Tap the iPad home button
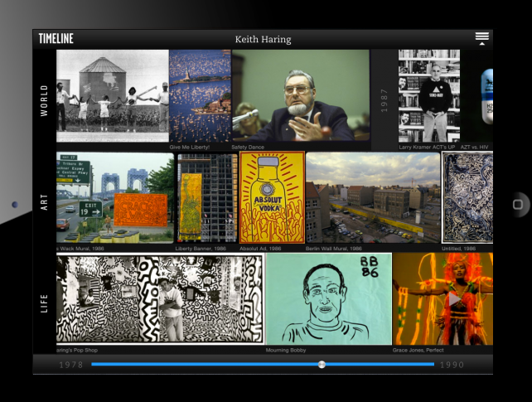This screenshot has width=532, height=402. tap(518, 205)
